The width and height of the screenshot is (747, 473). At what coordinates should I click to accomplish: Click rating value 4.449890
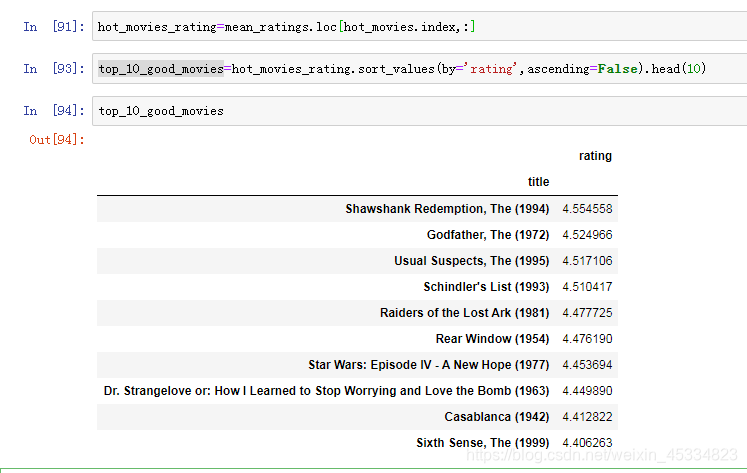pyautogui.click(x=587, y=391)
